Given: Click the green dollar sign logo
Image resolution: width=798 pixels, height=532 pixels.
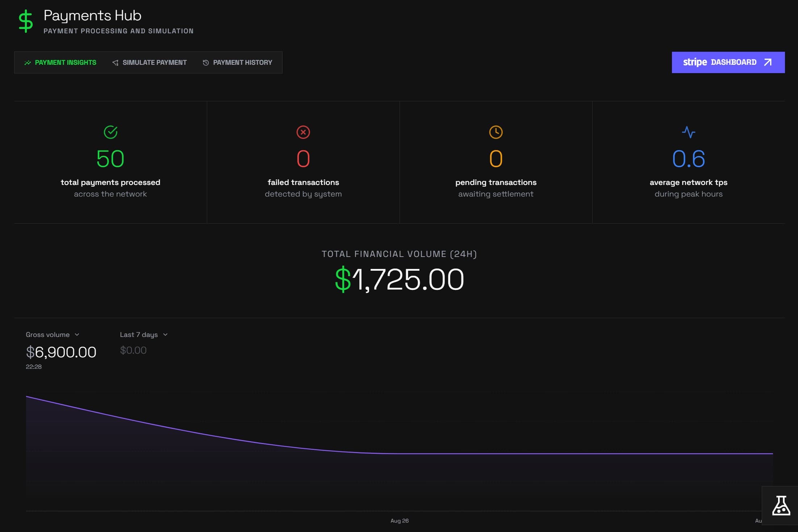Looking at the screenshot, I should click(26, 21).
